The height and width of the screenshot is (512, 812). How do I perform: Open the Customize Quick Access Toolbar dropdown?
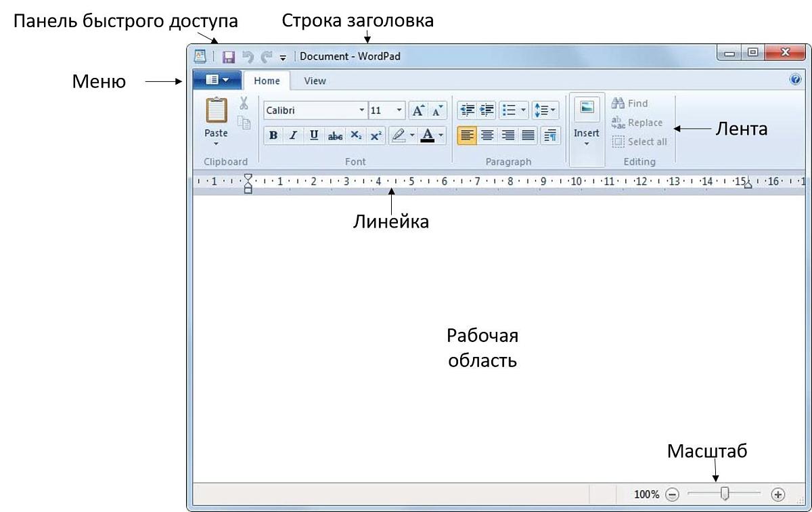pos(284,58)
